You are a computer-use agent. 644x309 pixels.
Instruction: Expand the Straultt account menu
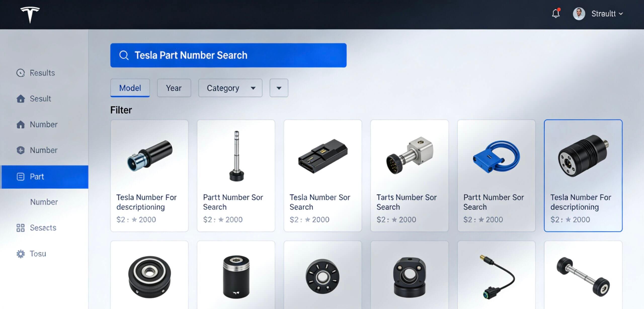click(607, 14)
